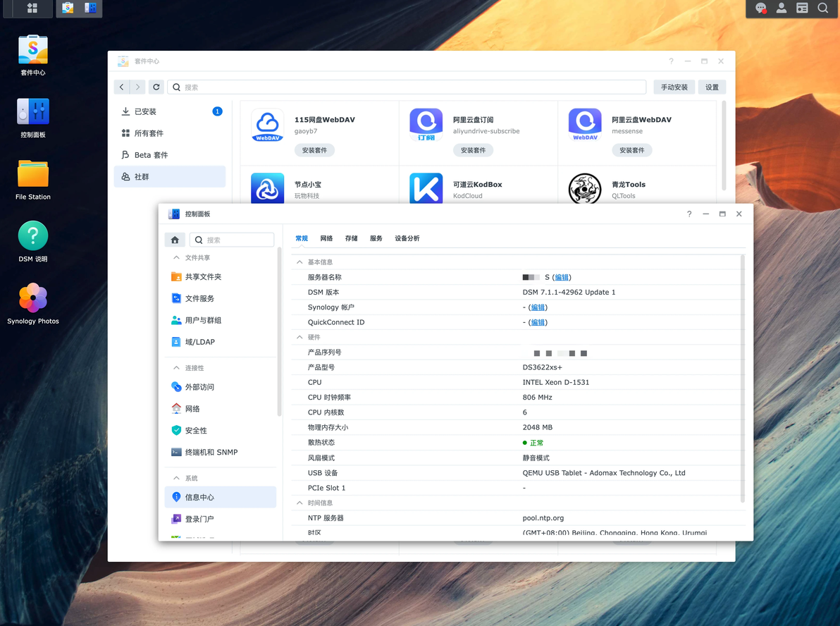This screenshot has width=840, height=626.
Task: Open 外部访问 settings
Action: 221,386
